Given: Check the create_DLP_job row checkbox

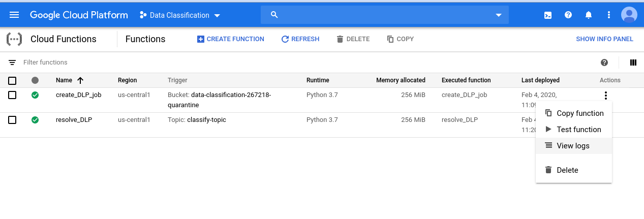Looking at the screenshot, I should pos(13,95).
